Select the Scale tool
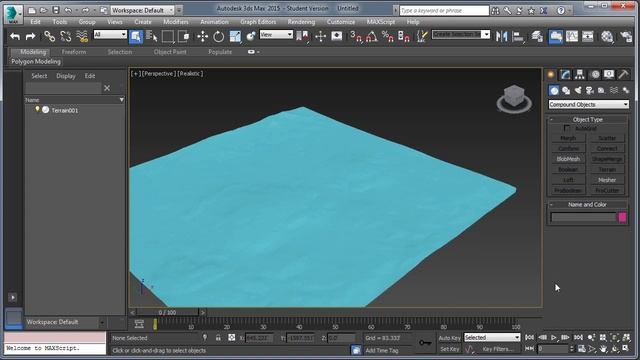Image resolution: width=640 pixels, height=360 pixels. pos(235,36)
